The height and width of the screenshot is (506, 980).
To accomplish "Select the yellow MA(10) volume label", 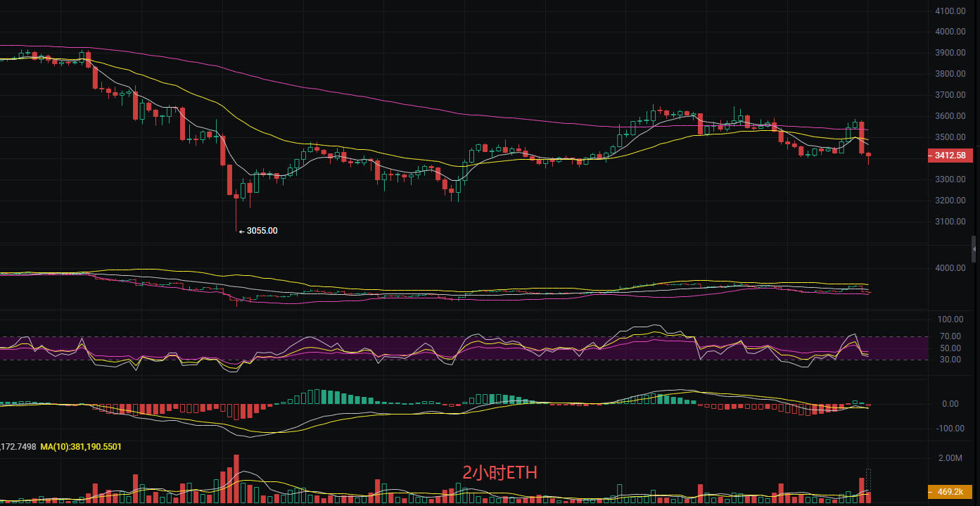I will click(81, 447).
